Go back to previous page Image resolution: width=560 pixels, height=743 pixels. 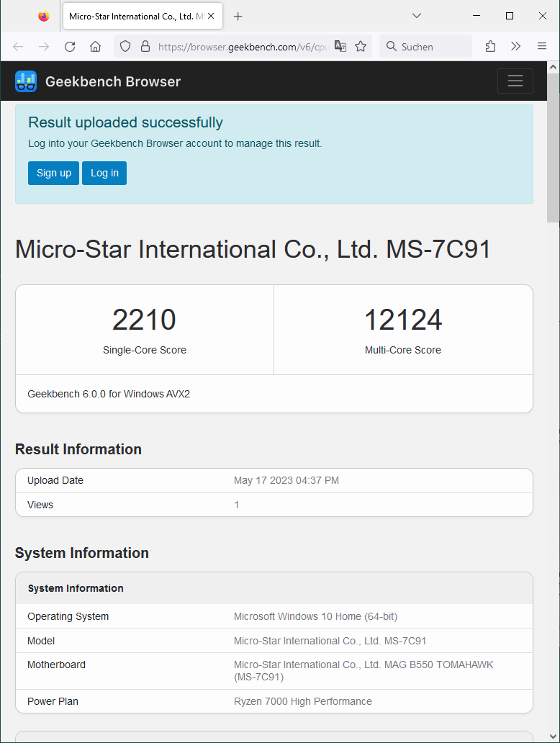pyautogui.click(x=18, y=46)
